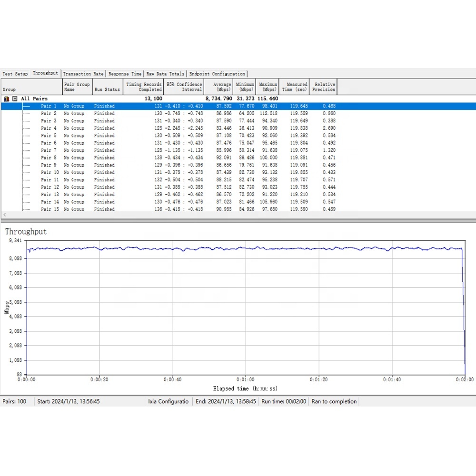This screenshot has width=476, height=476.
Task: Click the Elapsed time axis label
Action: point(245,388)
